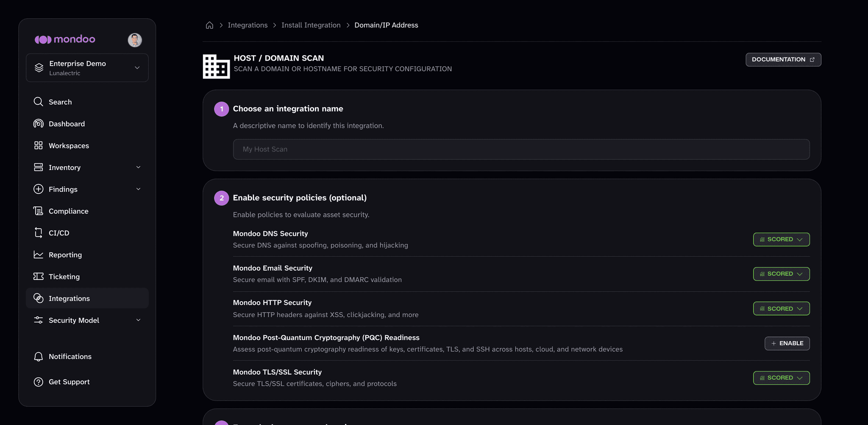Open Search in the sidebar

point(87,102)
